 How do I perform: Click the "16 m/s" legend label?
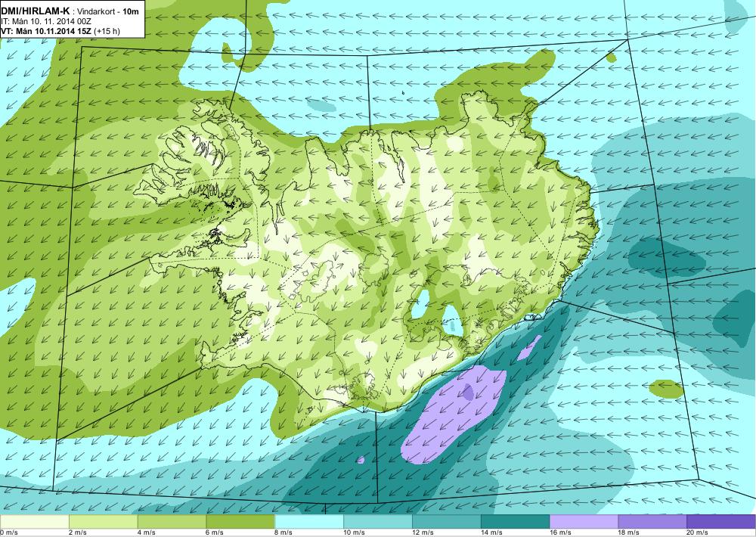[x=560, y=532]
